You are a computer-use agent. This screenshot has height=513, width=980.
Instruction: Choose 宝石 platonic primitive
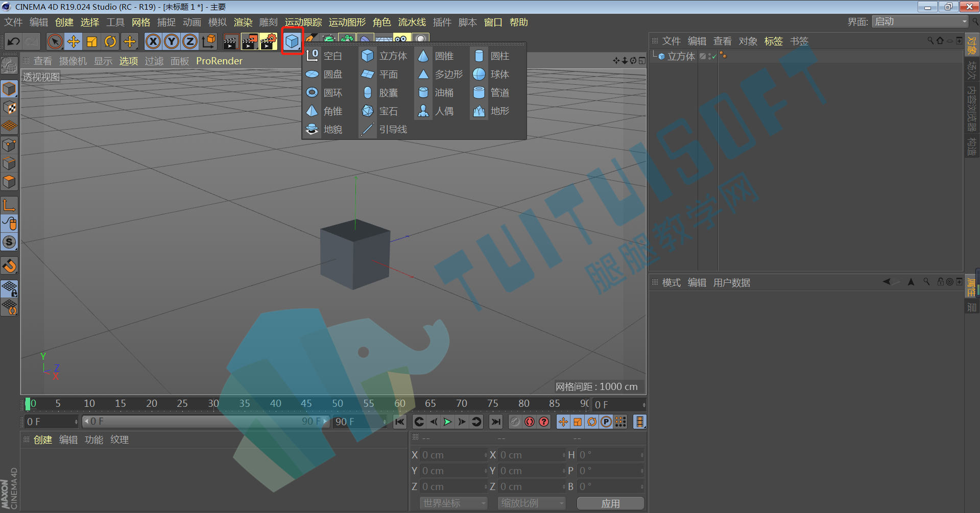click(x=380, y=111)
